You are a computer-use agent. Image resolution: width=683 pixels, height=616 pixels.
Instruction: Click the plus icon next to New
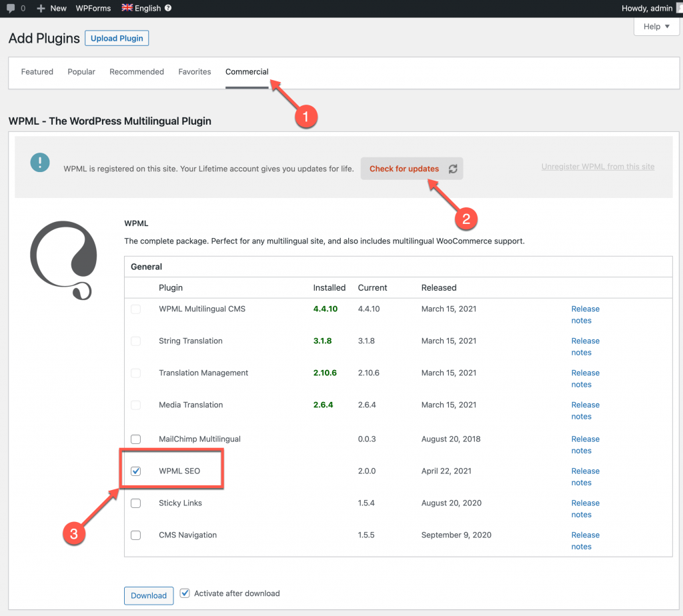(41, 8)
